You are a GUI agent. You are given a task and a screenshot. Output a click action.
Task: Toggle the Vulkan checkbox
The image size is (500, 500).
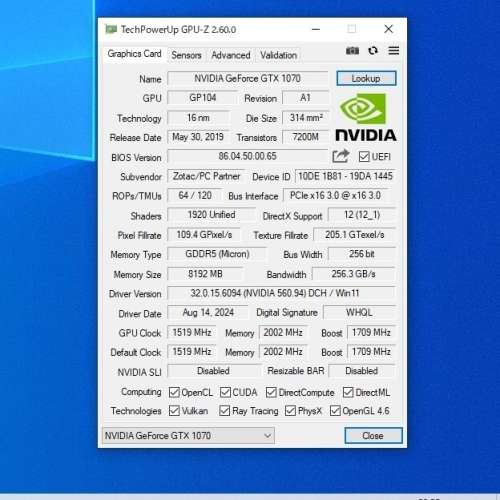pyautogui.click(x=174, y=411)
